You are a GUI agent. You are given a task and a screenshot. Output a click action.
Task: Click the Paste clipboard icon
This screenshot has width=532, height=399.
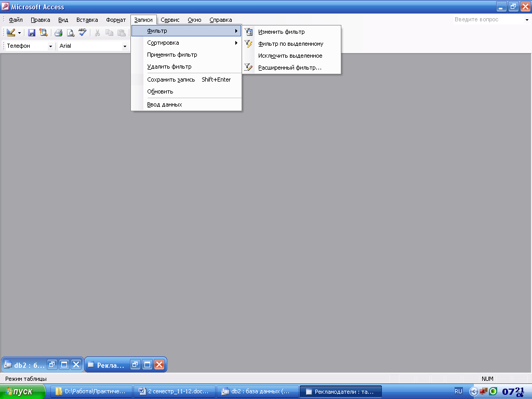[121, 33]
